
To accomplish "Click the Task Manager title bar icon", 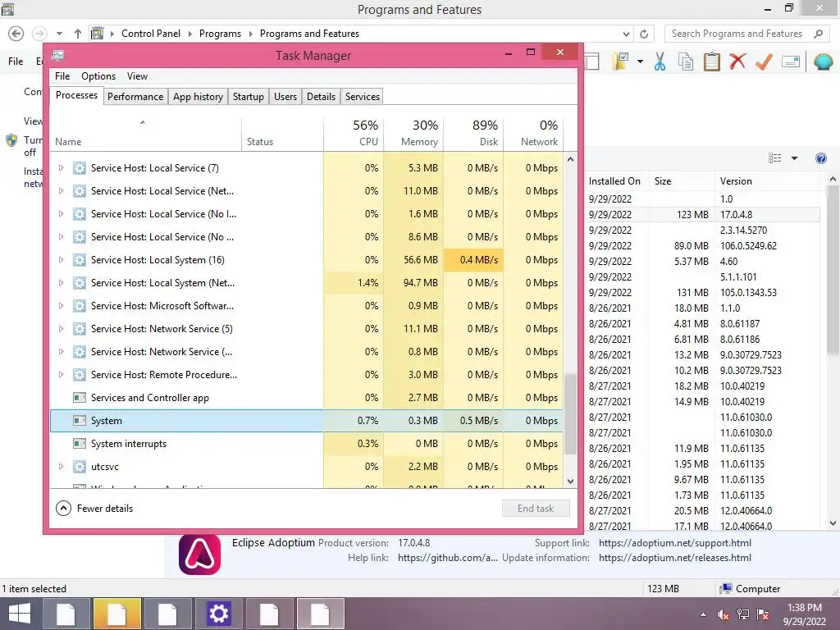I will [58, 55].
